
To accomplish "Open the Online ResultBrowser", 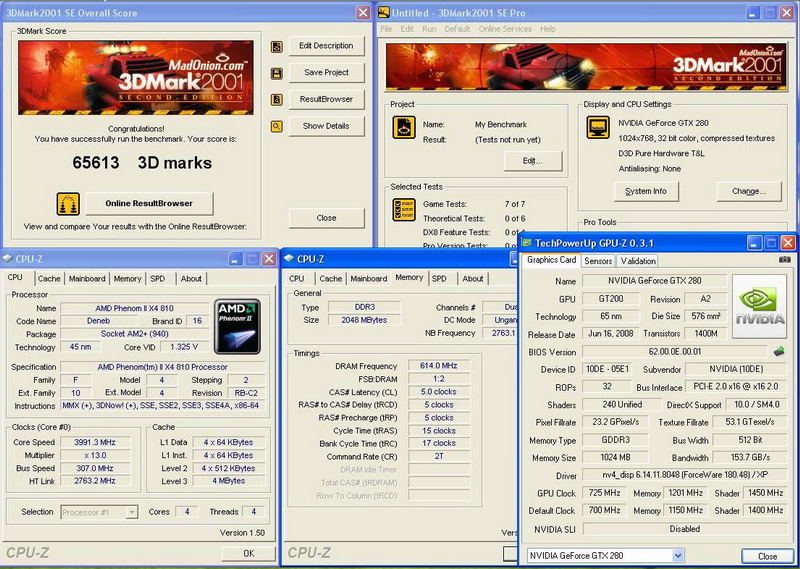I will [149, 203].
